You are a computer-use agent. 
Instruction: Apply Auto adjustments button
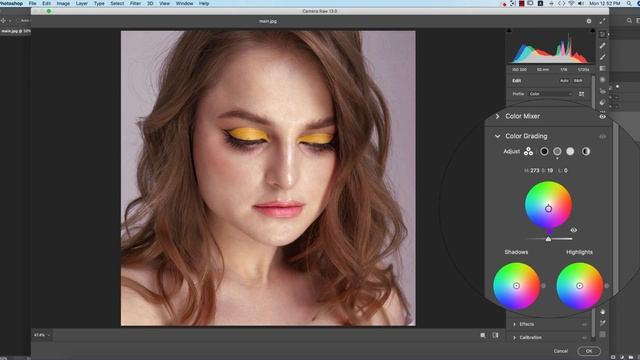[564, 81]
